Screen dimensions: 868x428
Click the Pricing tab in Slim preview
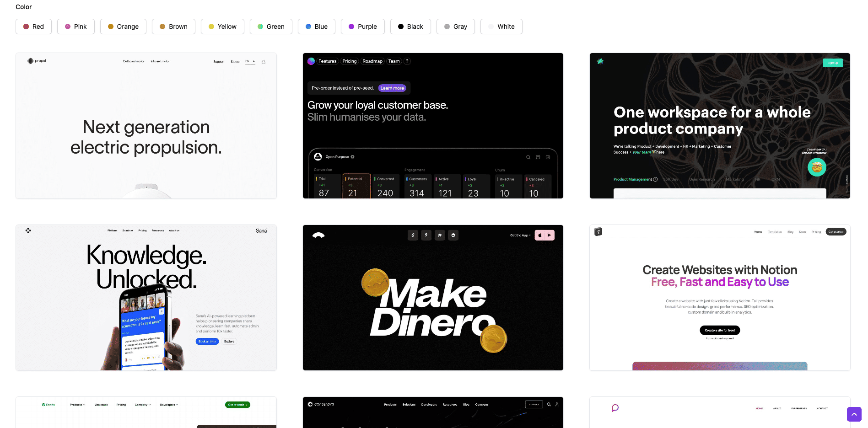[x=350, y=61]
